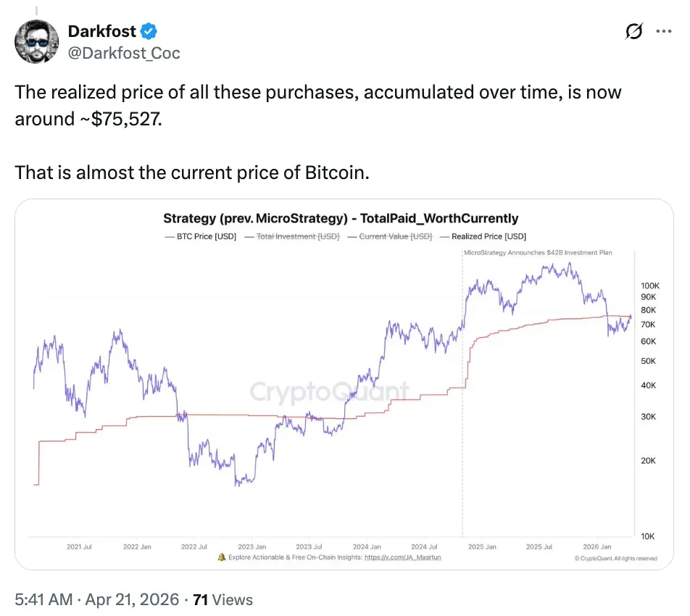Click the chart title TotalPaid_WorthCurrently
690x616 pixels.
(341, 218)
